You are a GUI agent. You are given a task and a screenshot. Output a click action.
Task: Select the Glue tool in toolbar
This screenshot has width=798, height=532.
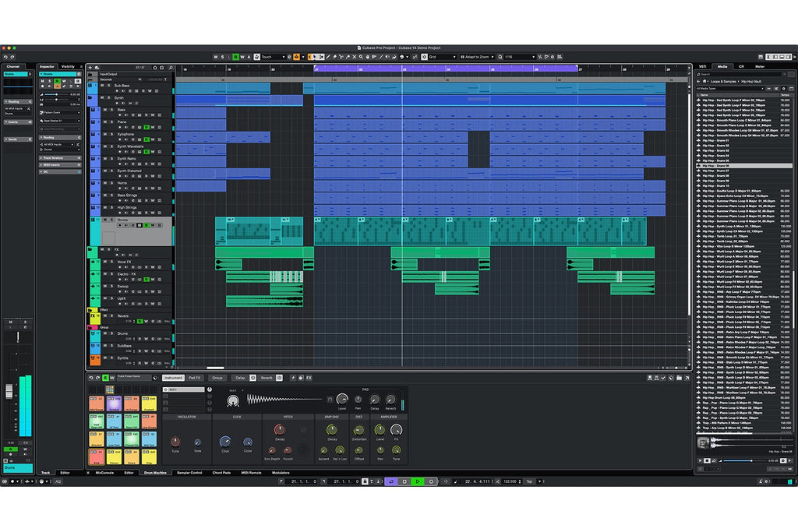(348, 57)
